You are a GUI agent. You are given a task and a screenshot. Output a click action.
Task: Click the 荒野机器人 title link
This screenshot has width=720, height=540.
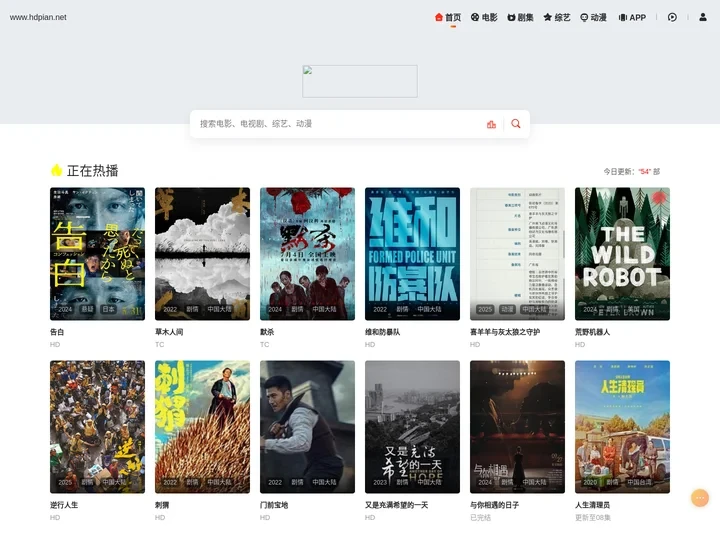592,332
